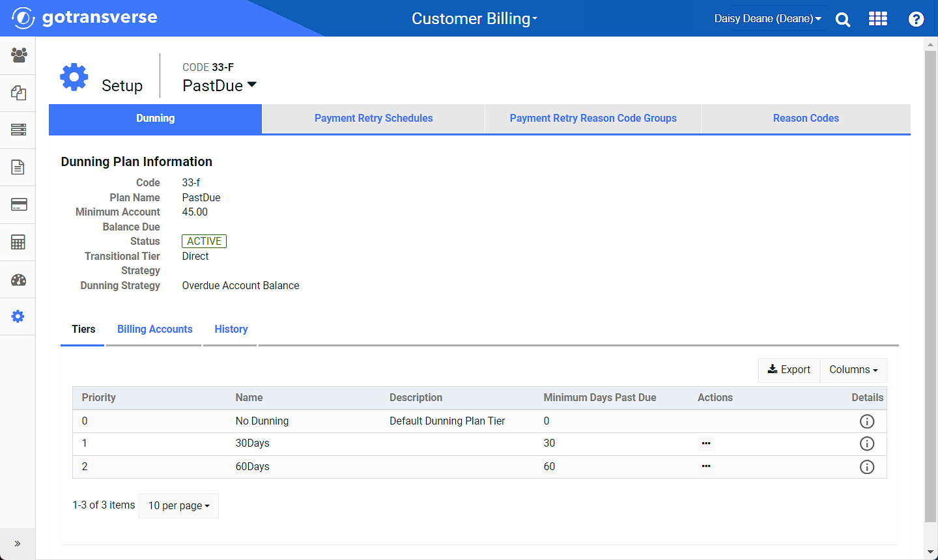Open the search magnifier icon
The image size is (938, 560).
pos(843,20)
